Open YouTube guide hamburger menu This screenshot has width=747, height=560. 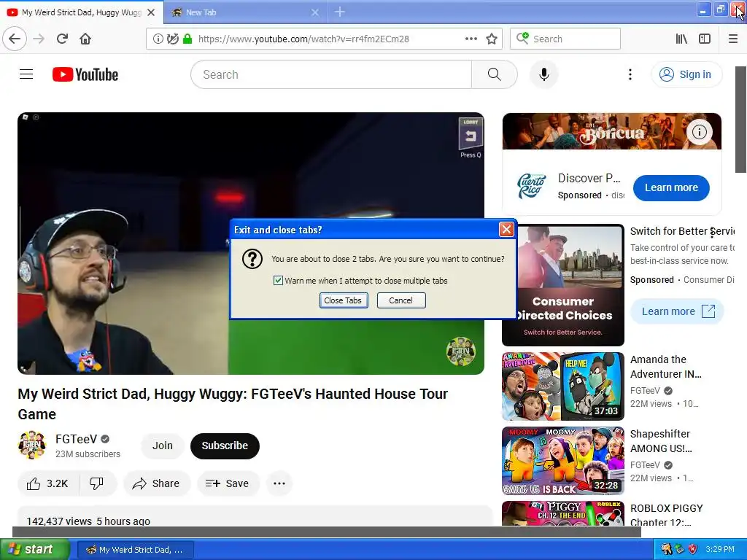click(x=26, y=74)
